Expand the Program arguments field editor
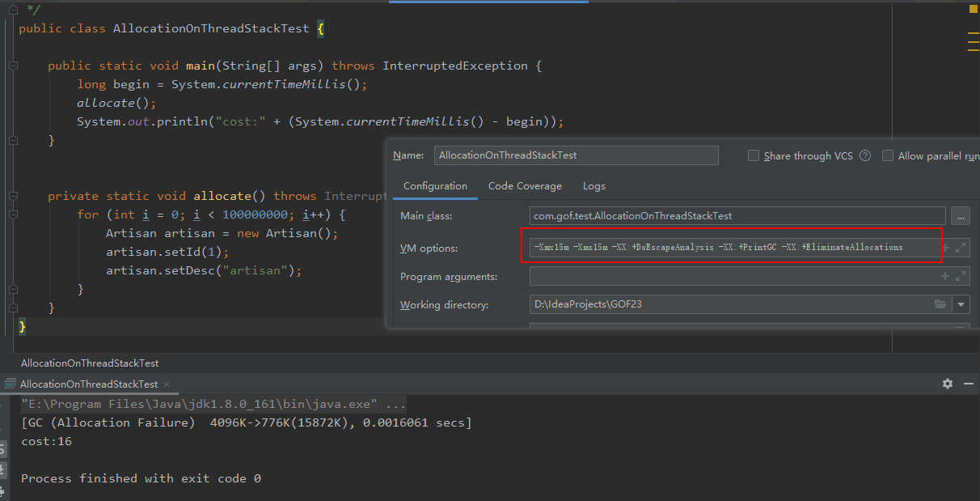The image size is (980, 501). coord(961,276)
